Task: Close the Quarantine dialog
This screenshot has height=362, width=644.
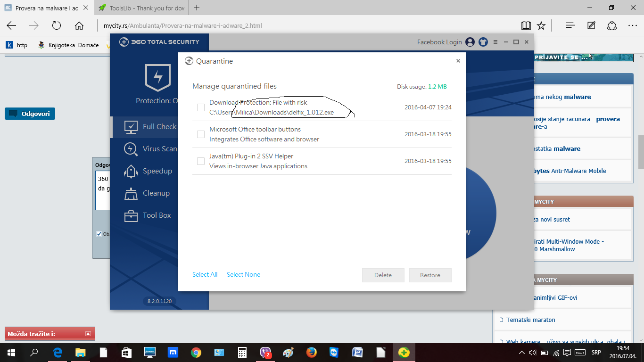Action: tap(458, 61)
